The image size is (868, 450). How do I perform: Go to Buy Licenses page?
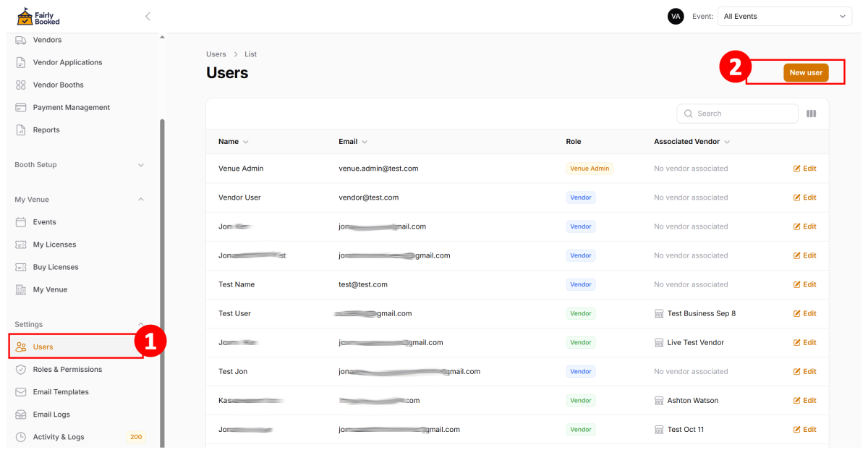[x=56, y=267]
